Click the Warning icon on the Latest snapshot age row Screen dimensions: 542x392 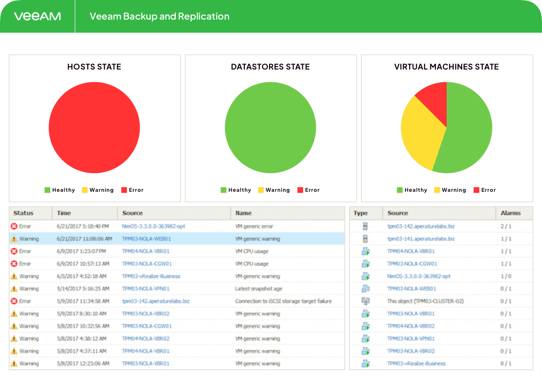[x=13, y=289]
